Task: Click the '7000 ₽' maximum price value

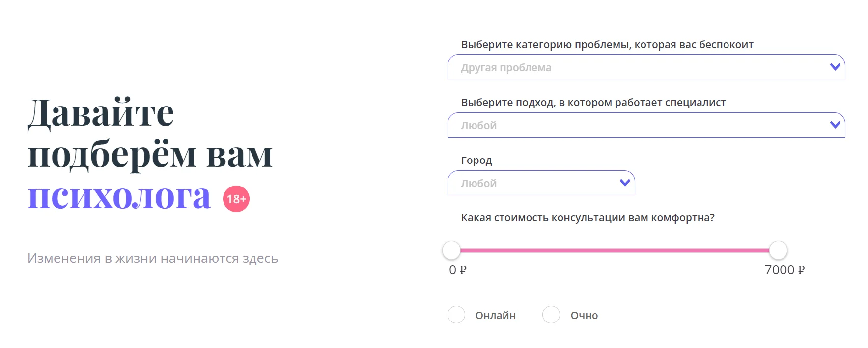Action: pyautogui.click(x=784, y=270)
